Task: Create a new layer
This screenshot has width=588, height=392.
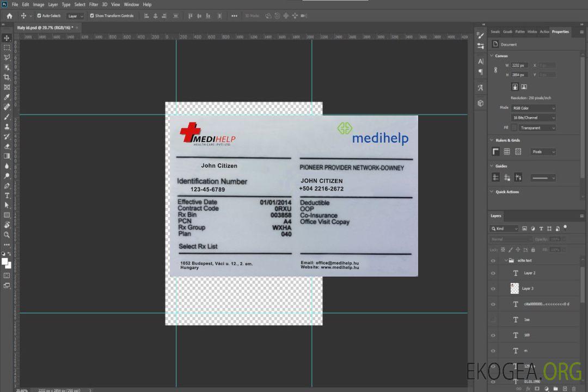Action: click(565, 389)
